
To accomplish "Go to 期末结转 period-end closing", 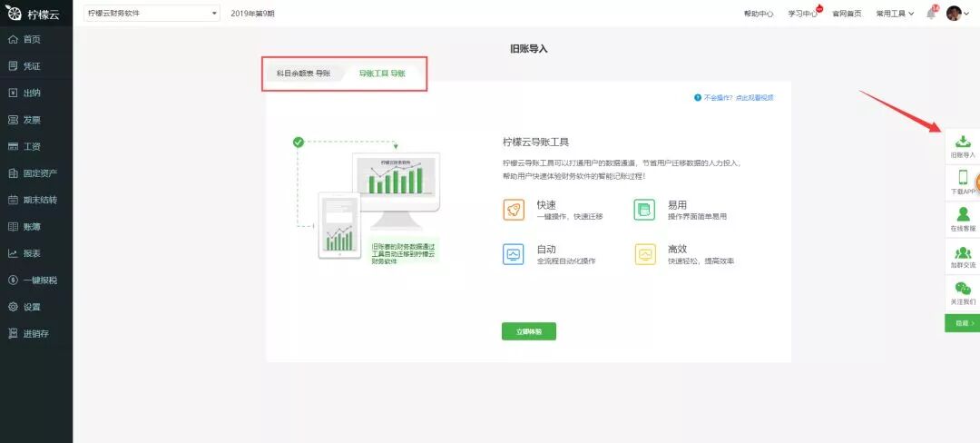I will coord(36,200).
